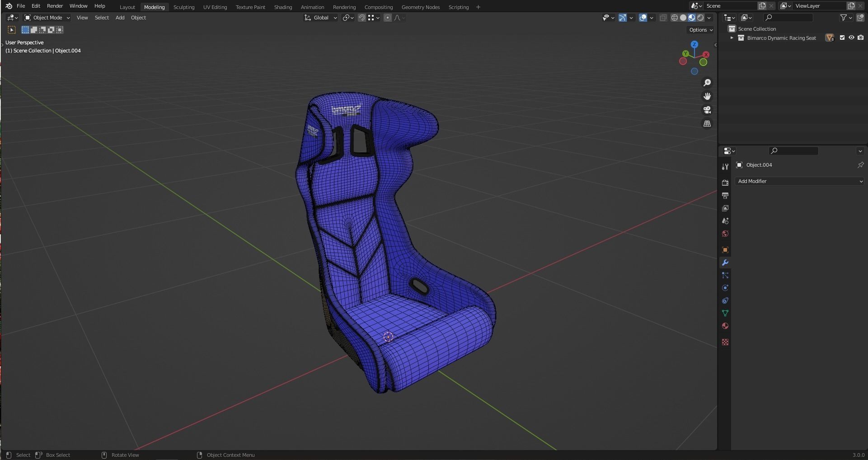Open the Modifier properties wrench tab

pos(725,263)
